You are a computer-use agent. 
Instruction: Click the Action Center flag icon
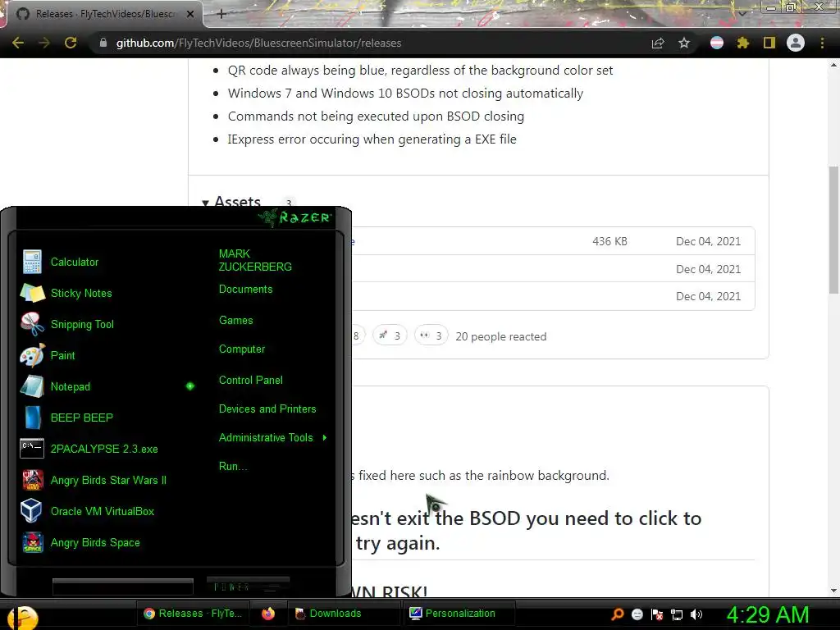(x=657, y=614)
